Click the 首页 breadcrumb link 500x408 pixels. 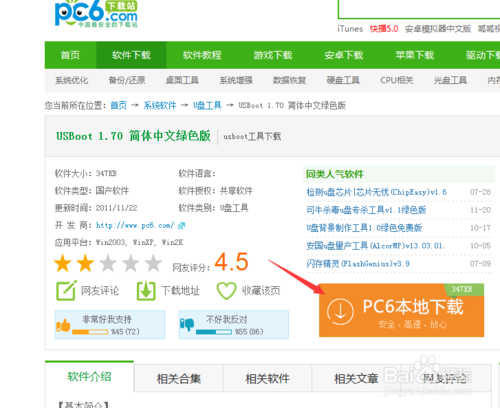pyautogui.click(x=119, y=106)
